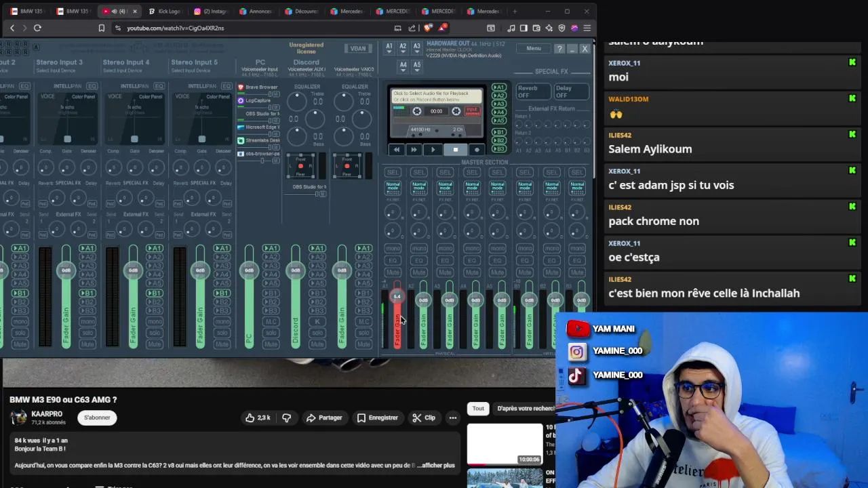Toggle cassette output to bus A1

[499, 87]
